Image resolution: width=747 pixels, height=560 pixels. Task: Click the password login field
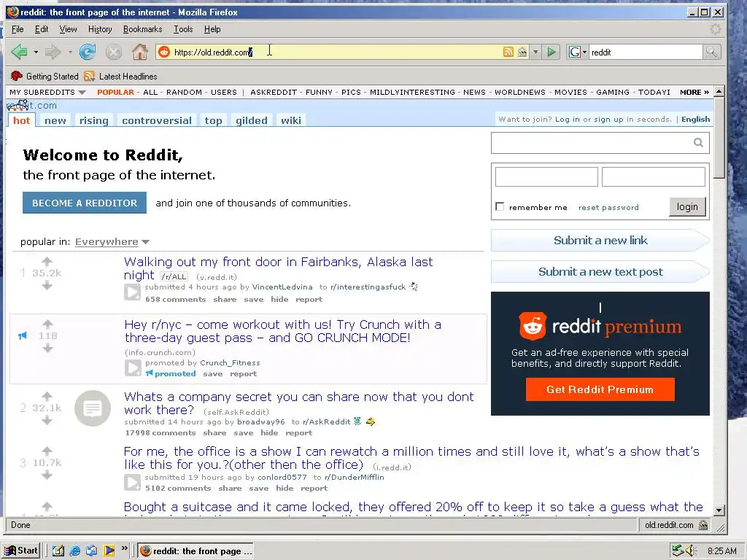coord(653,176)
